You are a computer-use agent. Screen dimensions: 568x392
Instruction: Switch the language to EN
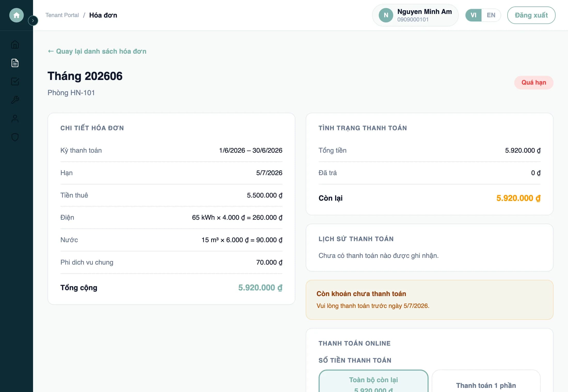tap(491, 15)
